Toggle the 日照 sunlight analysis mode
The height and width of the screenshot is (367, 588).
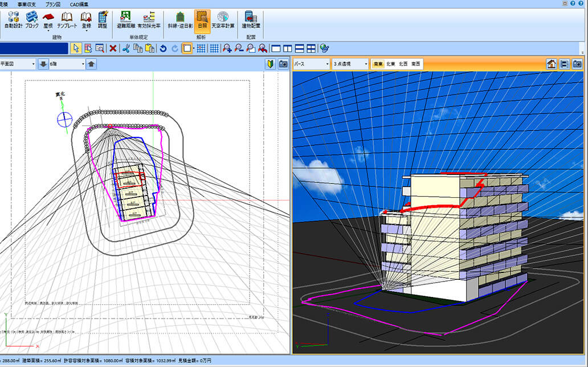click(x=202, y=19)
